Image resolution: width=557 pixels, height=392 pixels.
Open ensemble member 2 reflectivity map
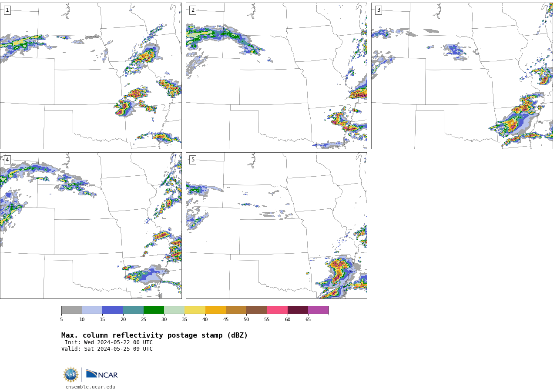pos(276,76)
